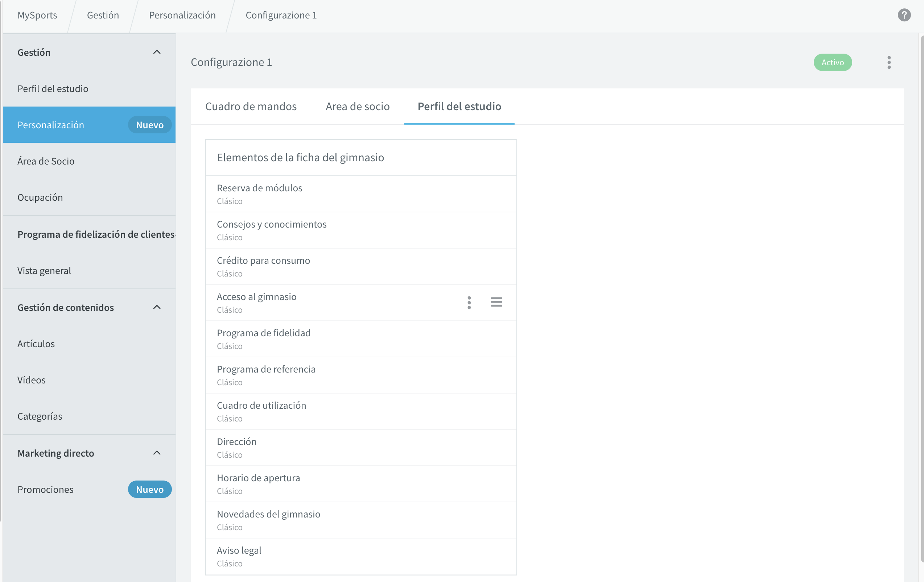Open Ocupación sidebar item
924x582 pixels.
(89, 197)
